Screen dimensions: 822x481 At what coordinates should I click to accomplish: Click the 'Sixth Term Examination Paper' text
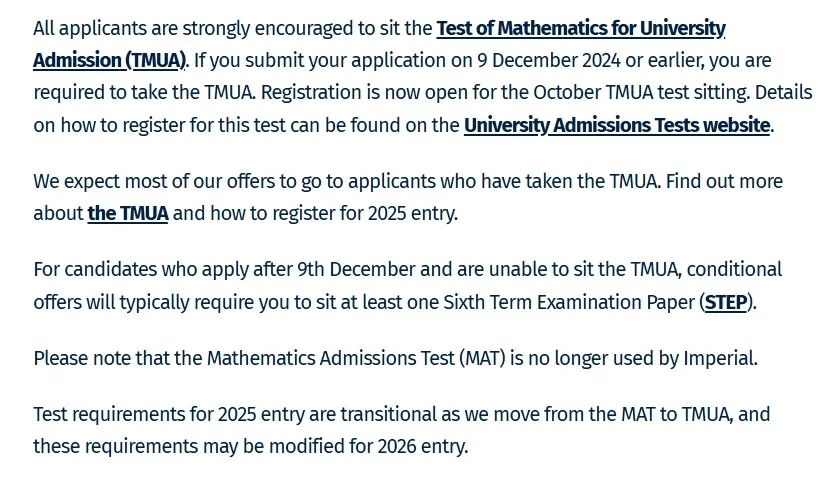569,302
